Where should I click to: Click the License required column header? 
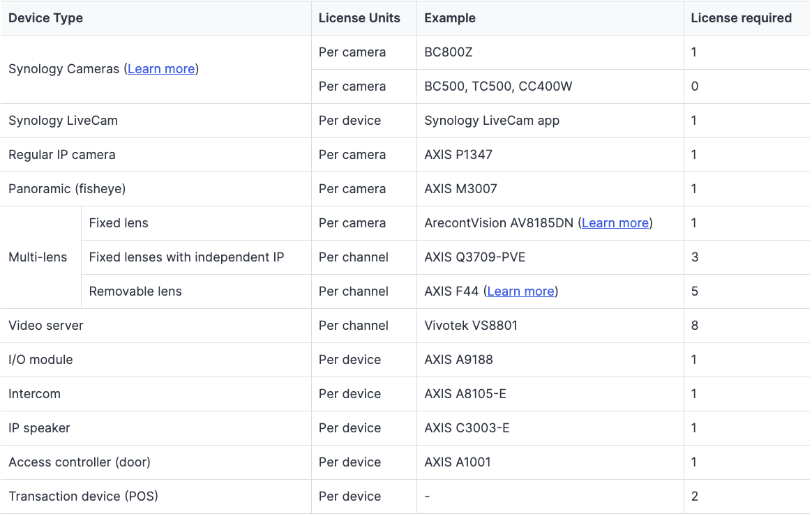[741, 18]
